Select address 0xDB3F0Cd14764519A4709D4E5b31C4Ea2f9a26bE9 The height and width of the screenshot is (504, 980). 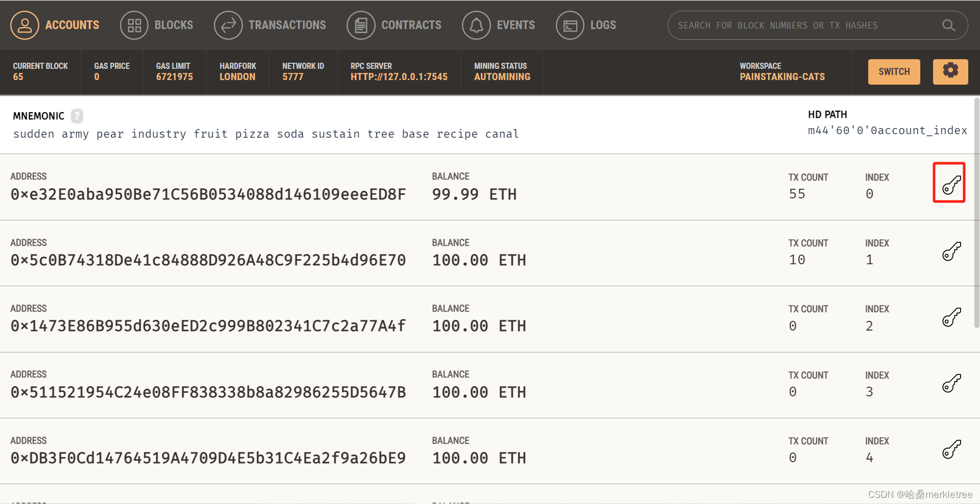pos(208,458)
